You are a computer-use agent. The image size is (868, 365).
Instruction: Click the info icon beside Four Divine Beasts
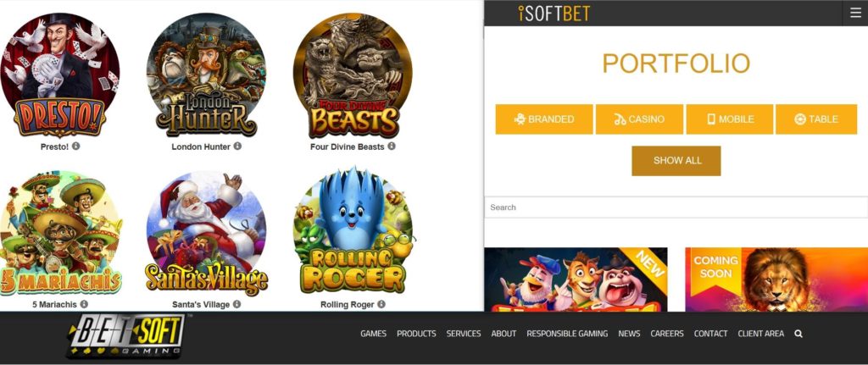point(392,146)
